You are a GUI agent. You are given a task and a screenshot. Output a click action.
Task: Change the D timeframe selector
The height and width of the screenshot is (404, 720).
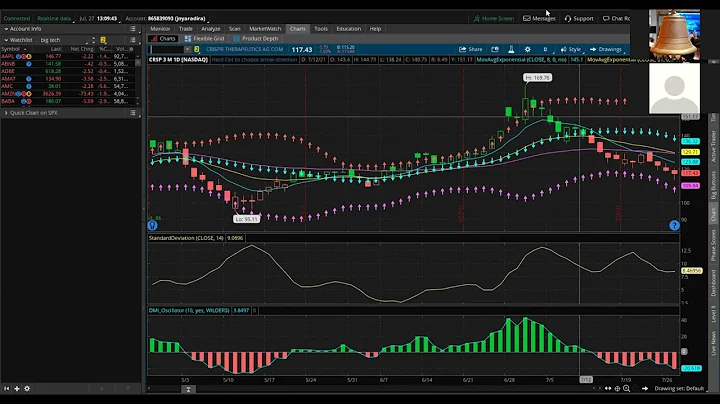545,49
